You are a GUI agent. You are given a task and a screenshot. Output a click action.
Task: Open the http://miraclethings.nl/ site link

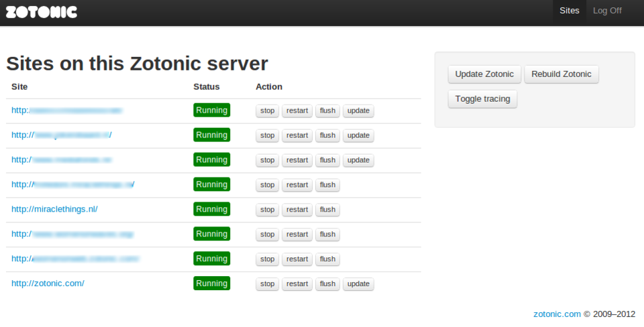[x=54, y=209]
